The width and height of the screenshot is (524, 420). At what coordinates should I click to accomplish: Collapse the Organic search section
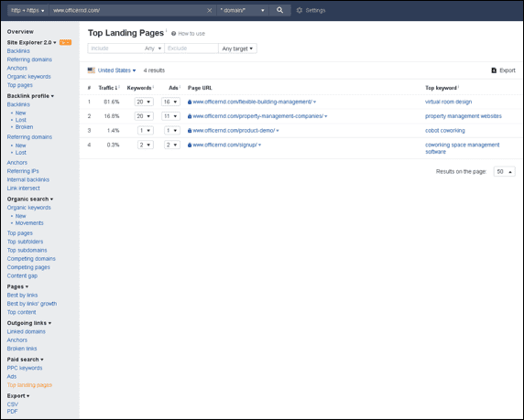(30, 199)
